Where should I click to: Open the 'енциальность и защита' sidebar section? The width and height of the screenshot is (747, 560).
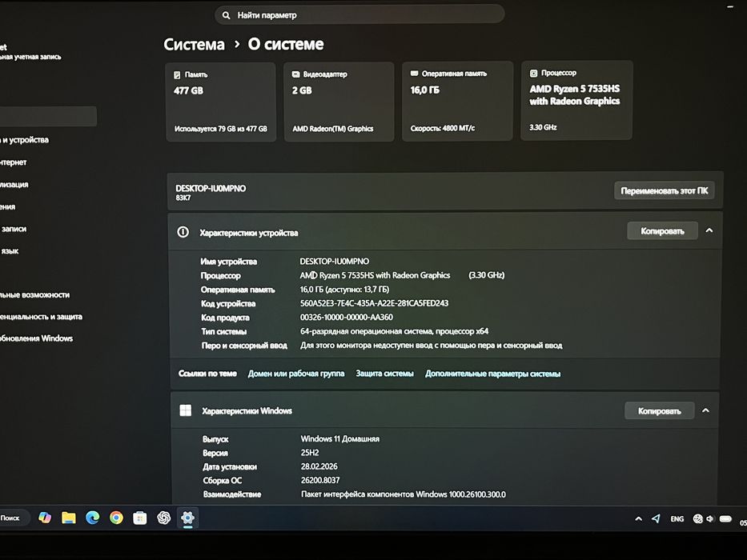coord(41,316)
